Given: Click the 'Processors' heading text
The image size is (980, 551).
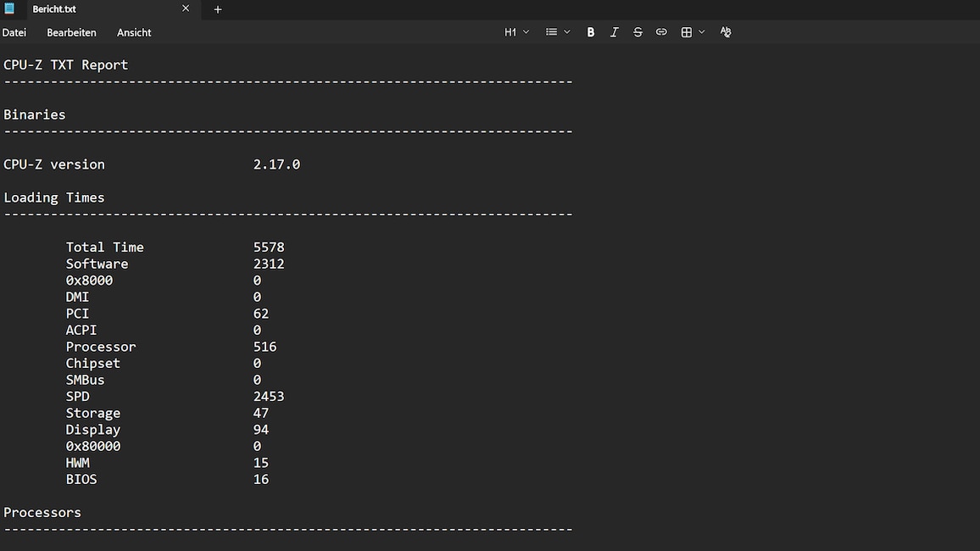Looking at the screenshot, I should pos(42,513).
